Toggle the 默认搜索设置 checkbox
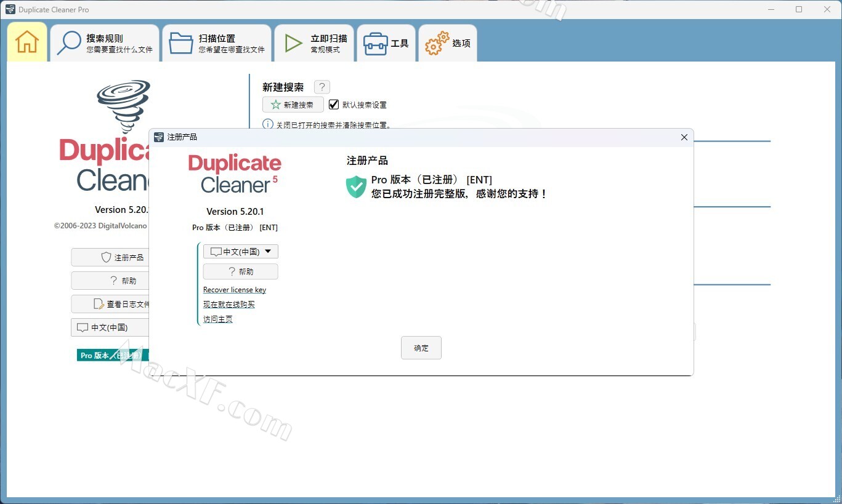This screenshot has width=842, height=504. pos(334,105)
